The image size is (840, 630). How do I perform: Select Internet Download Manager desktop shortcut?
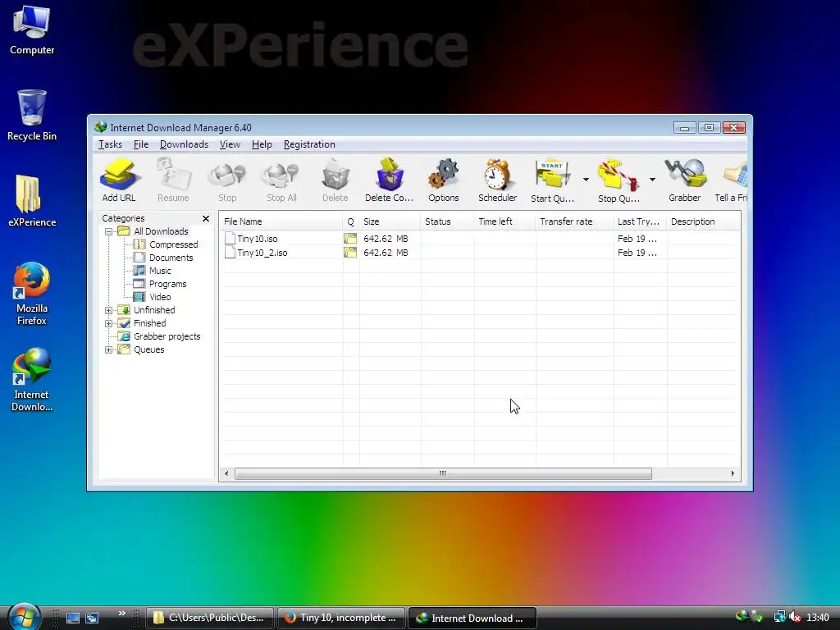pos(32,380)
